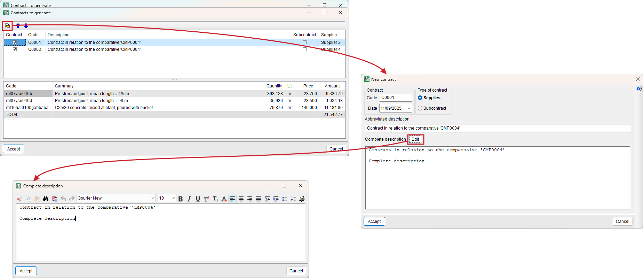This screenshot has width=644, height=279.
Task: Decrease paragraph indent
Action: coord(276,199)
